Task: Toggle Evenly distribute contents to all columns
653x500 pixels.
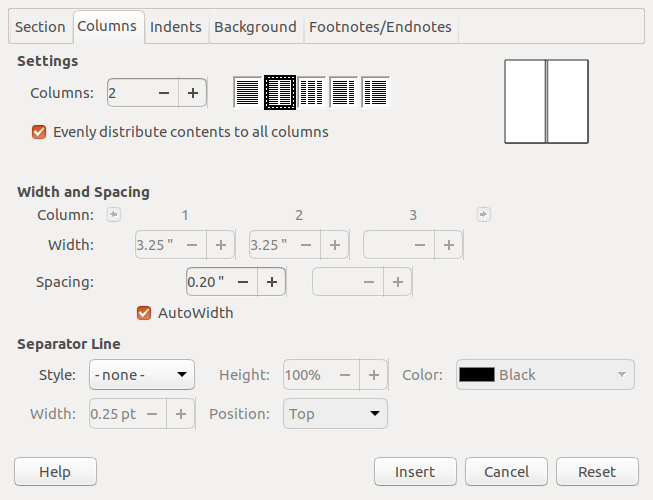Action: point(40,131)
